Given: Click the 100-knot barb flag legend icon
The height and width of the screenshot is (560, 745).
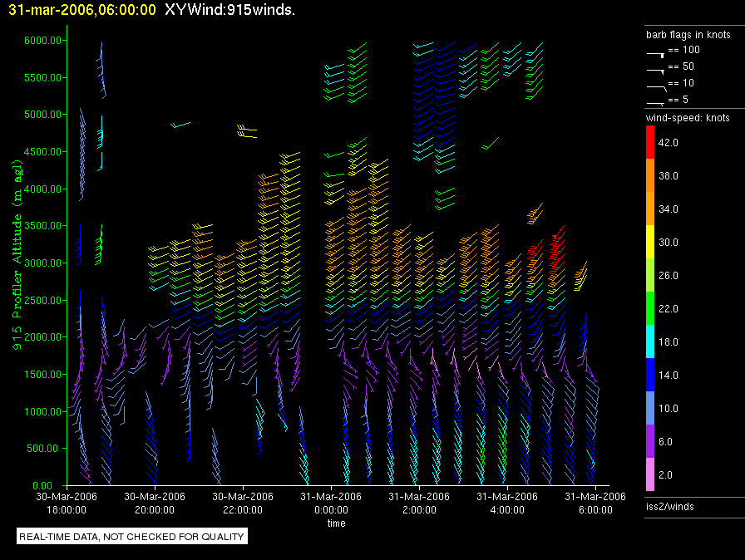Looking at the screenshot, I should pyautogui.click(x=655, y=54).
